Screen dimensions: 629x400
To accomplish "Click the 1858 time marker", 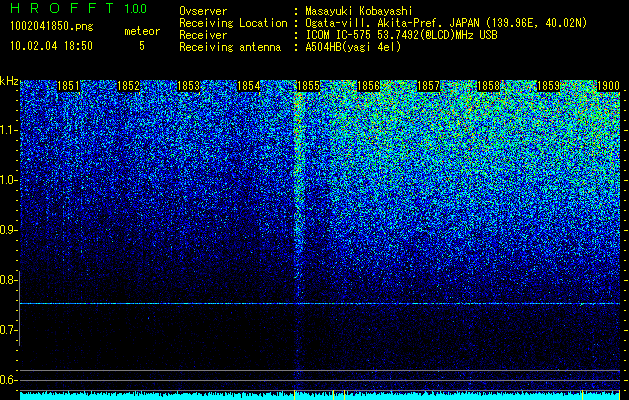I will tap(489, 86).
